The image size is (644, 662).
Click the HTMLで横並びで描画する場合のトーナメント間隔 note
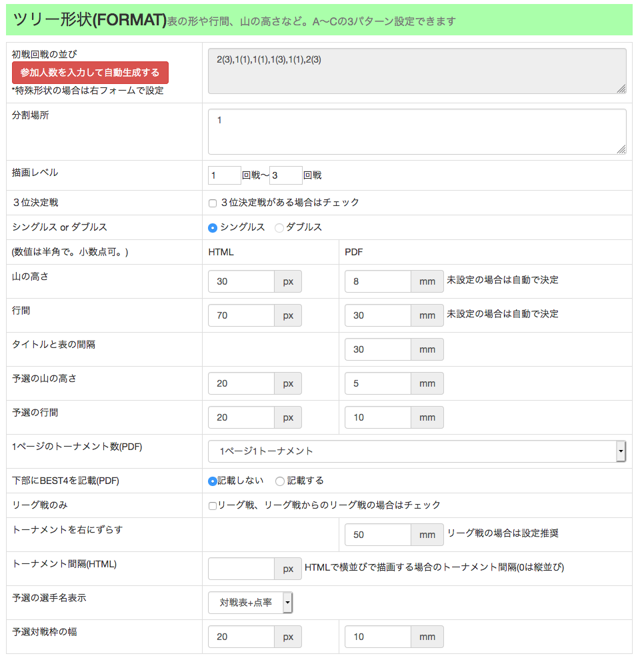[x=434, y=567]
